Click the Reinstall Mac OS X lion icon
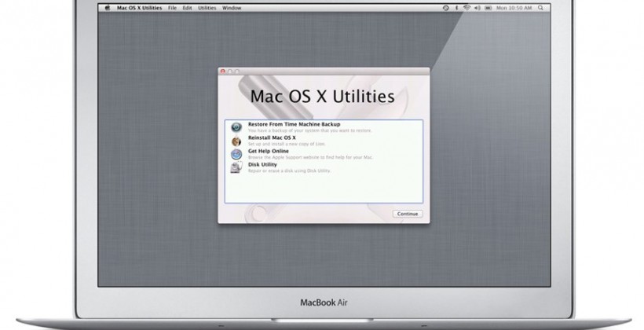This screenshot has height=330, width=644. pyautogui.click(x=236, y=141)
